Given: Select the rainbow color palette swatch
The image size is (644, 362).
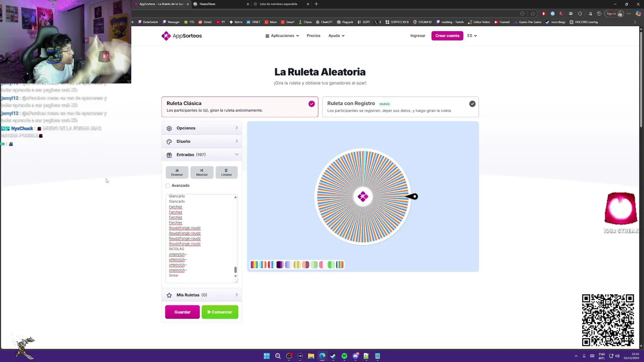Looking at the screenshot, I should pyautogui.click(x=254, y=265).
